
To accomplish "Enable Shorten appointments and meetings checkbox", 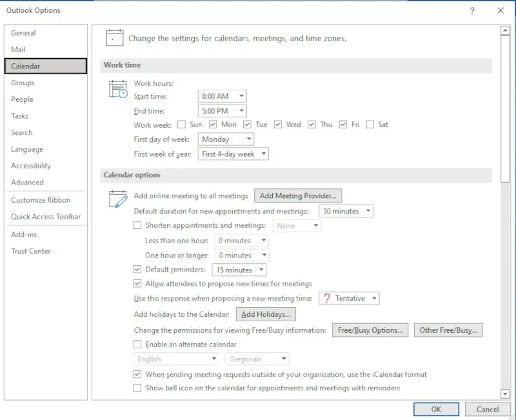I will click(x=137, y=225).
